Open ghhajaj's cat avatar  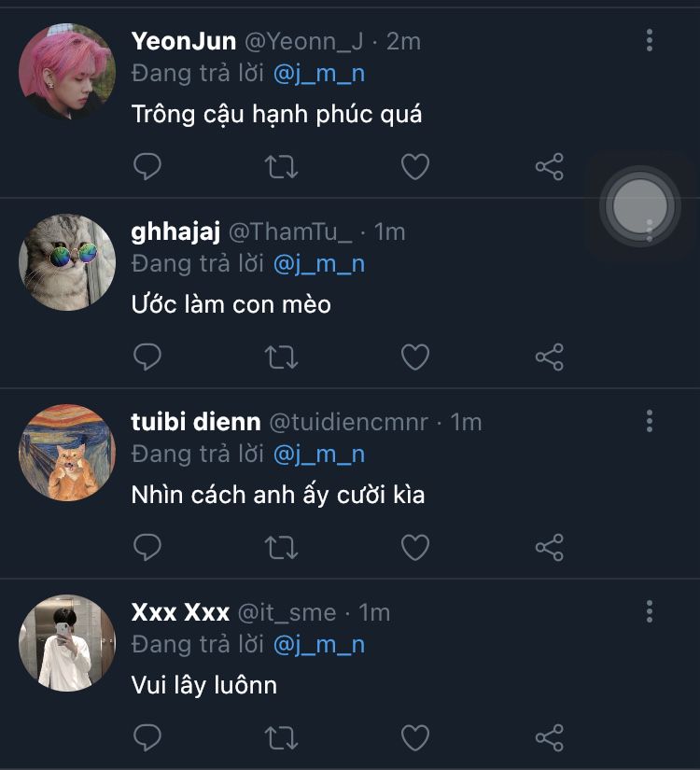[67, 262]
